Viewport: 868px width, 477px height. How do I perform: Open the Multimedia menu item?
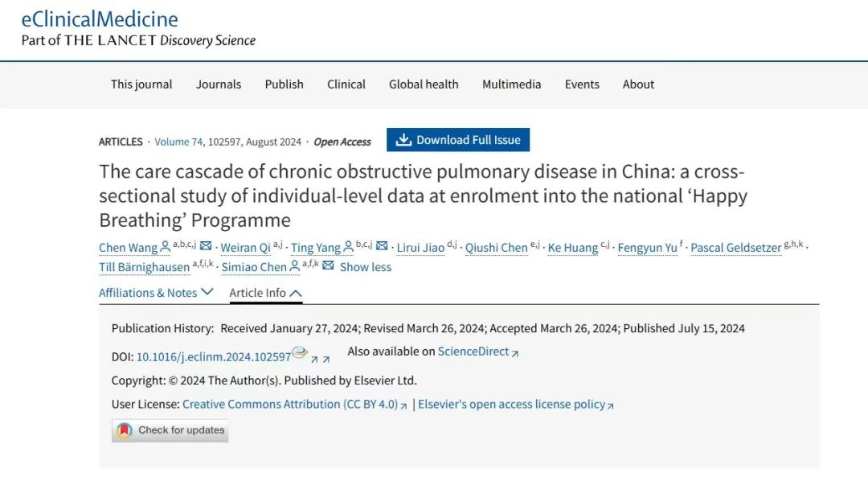[511, 84]
